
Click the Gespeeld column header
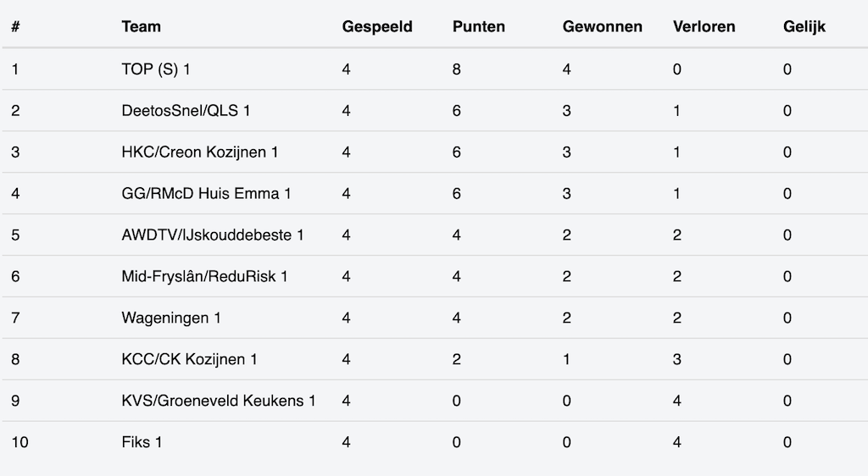[x=377, y=26]
